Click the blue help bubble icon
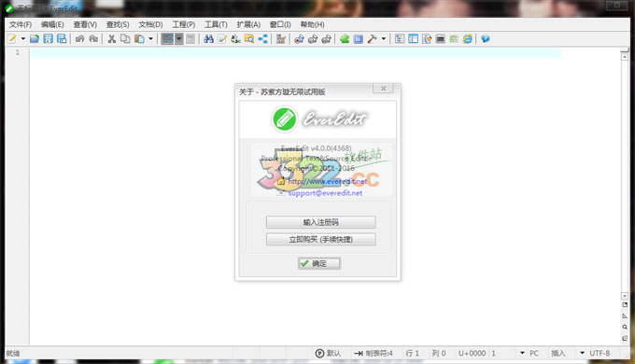 pyautogui.click(x=486, y=39)
